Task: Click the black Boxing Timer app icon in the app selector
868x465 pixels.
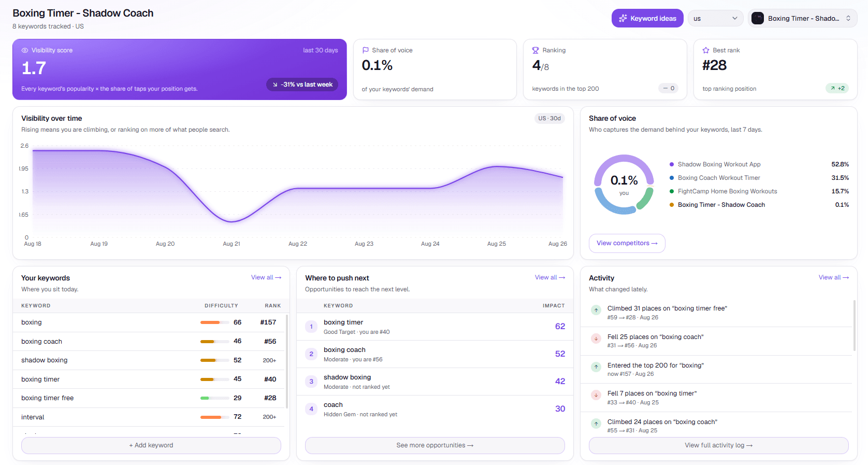Action: click(758, 19)
